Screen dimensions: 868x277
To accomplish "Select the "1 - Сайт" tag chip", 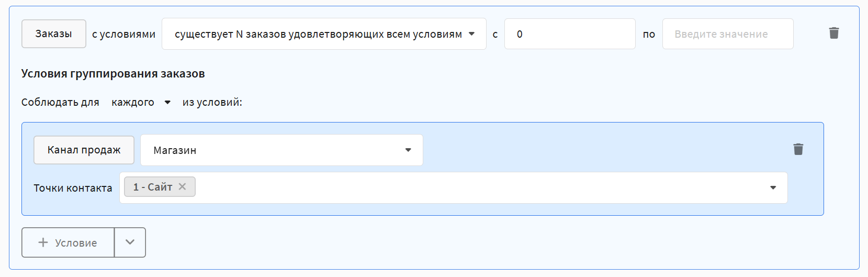I will pyautogui.click(x=152, y=187).
